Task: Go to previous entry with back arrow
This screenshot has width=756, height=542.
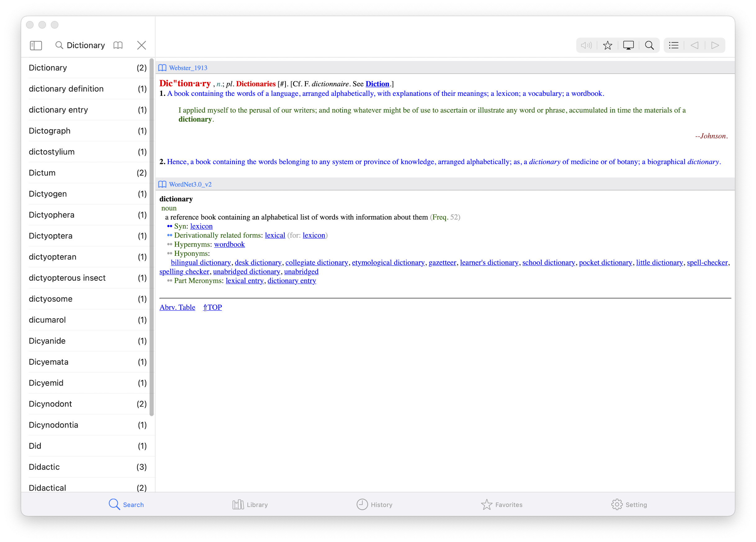Action: [694, 45]
